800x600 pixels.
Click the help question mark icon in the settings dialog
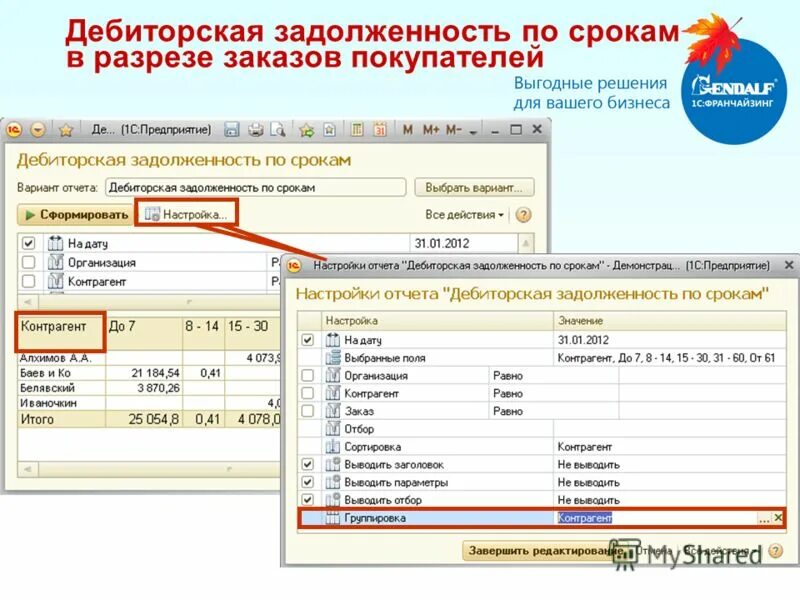pyautogui.click(x=776, y=551)
